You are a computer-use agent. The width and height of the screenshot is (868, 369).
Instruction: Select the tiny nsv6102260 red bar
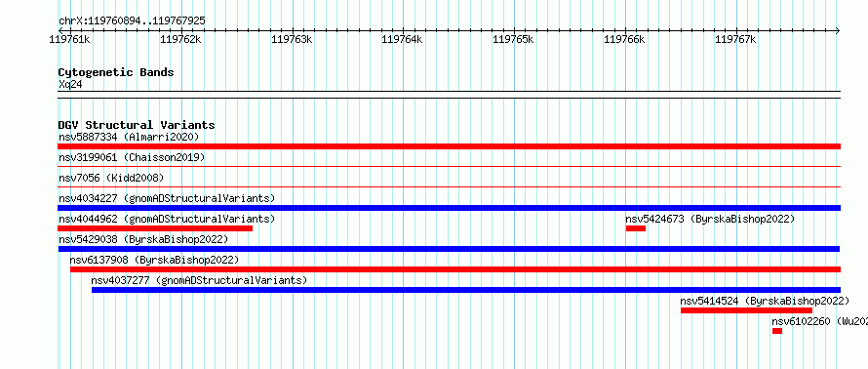pos(777,331)
